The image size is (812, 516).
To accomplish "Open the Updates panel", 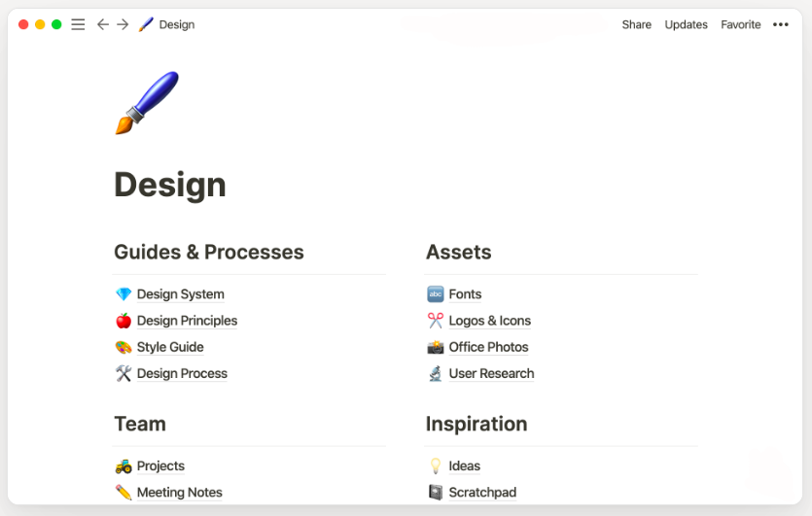I will click(x=686, y=25).
